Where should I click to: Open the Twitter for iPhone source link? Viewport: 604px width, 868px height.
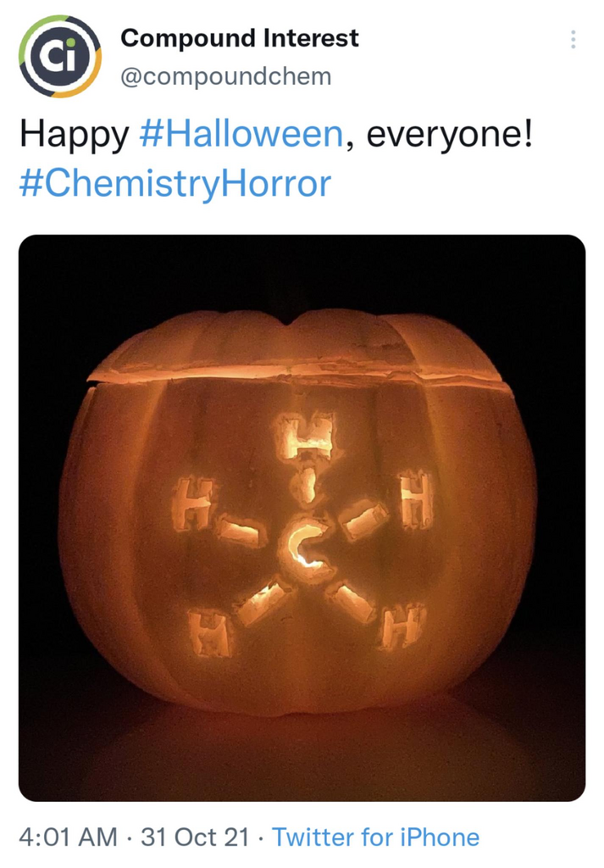[x=375, y=837]
